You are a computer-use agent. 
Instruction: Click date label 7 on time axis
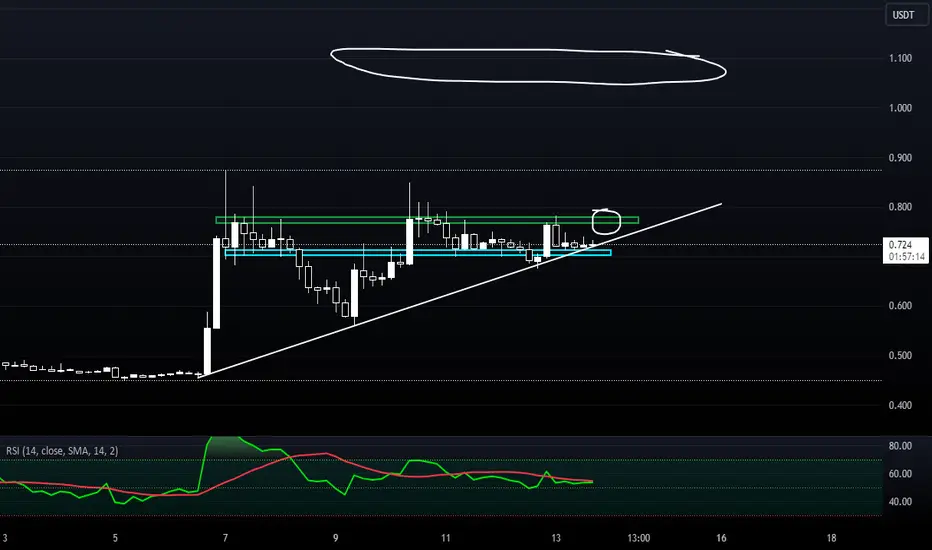[225, 538]
